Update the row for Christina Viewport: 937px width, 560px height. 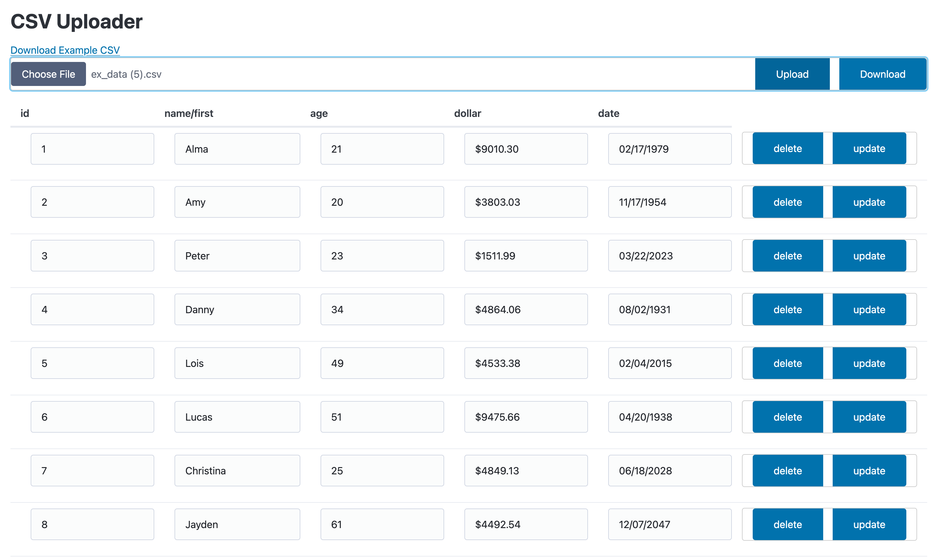coord(869,471)
